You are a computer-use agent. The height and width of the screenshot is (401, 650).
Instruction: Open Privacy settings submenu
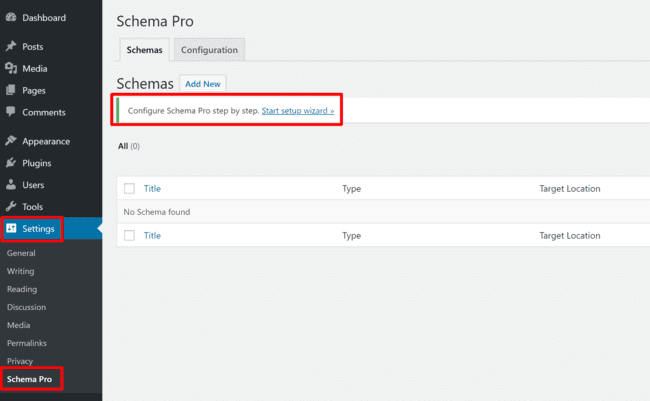point(20,361)
